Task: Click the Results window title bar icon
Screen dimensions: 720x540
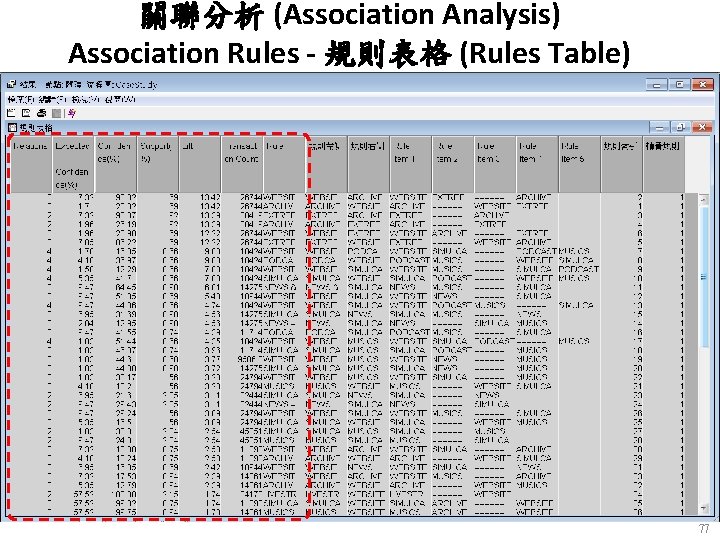Action: pyautogui.click(x=11, y=84)
